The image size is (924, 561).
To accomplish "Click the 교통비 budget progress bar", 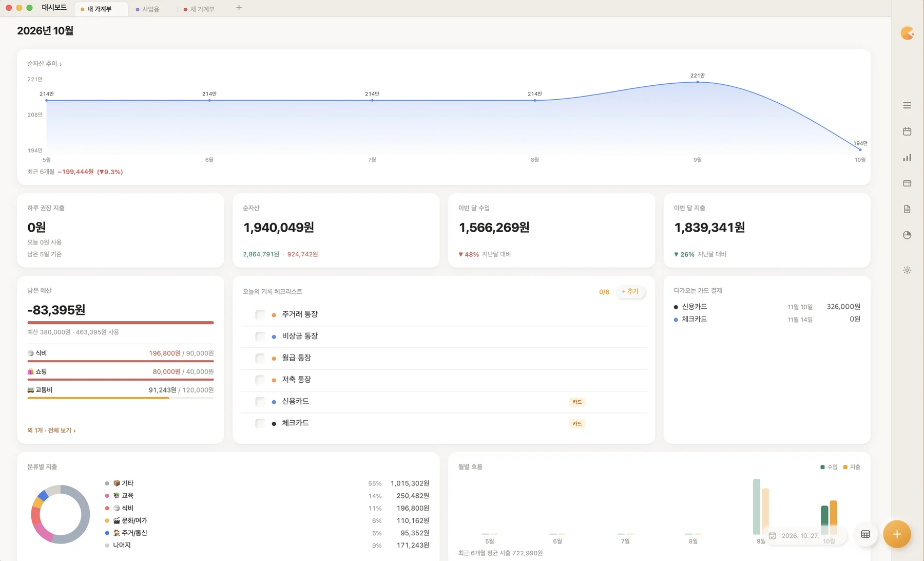I will (121, 398).
